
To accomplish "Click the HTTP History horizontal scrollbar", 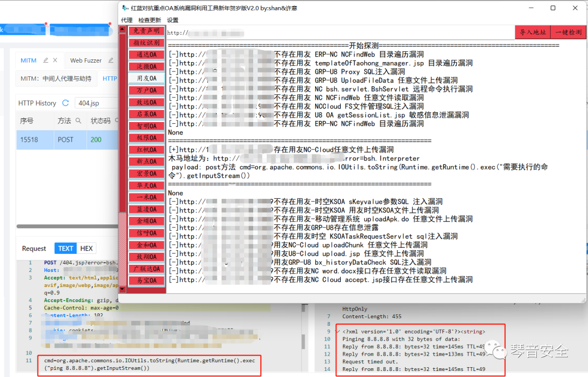I will (68, 226).
